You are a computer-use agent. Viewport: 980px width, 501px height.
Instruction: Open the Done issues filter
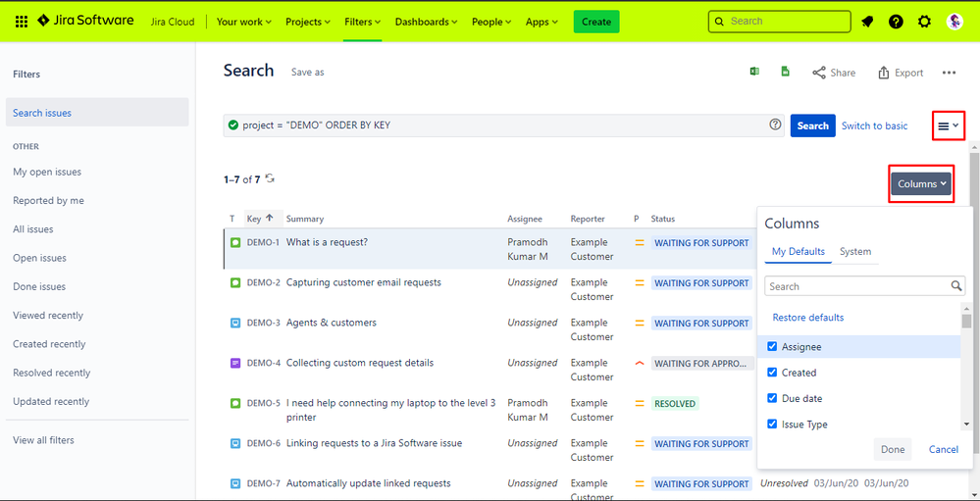pos(39,286)
